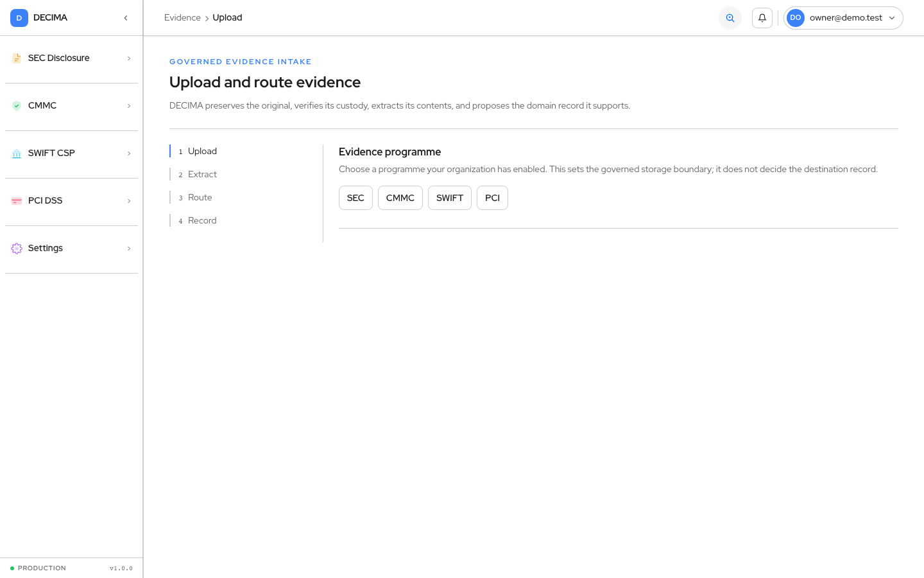Collapse the sidebar with the chevron

click(126, 18)
